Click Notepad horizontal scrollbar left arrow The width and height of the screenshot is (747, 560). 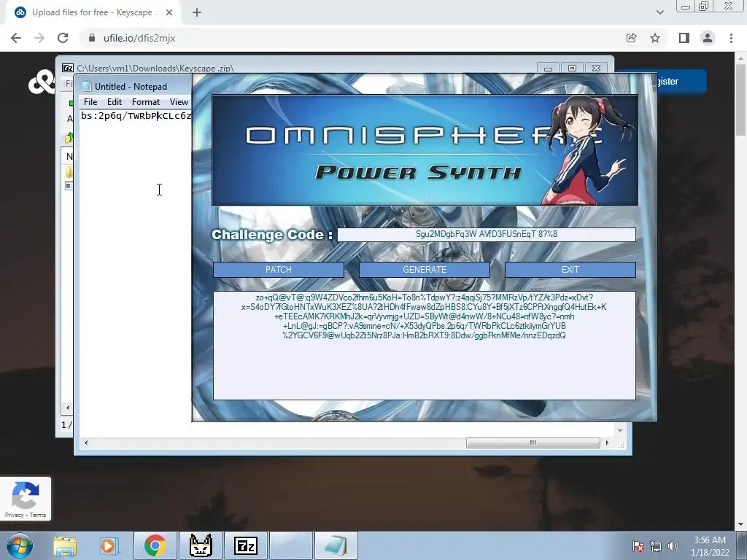(86, 443)
